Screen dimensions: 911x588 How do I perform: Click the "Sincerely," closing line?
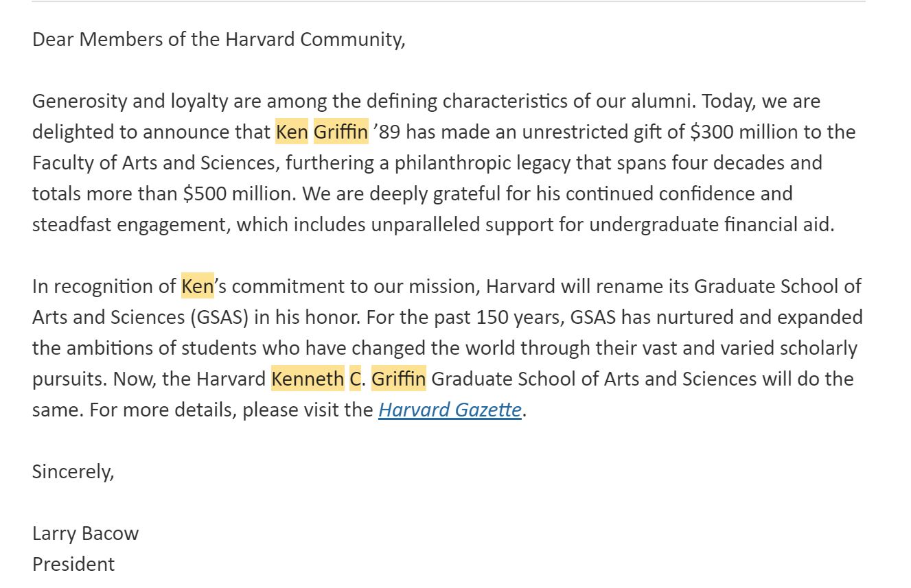coord(73,471)
